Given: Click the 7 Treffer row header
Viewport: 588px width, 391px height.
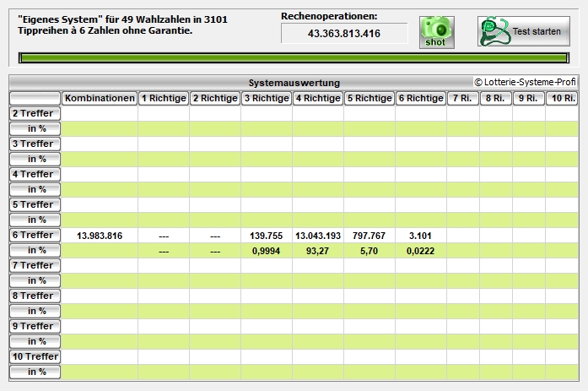Looking at the screenshot, I should pyautogui.click(x=35, y=265).
